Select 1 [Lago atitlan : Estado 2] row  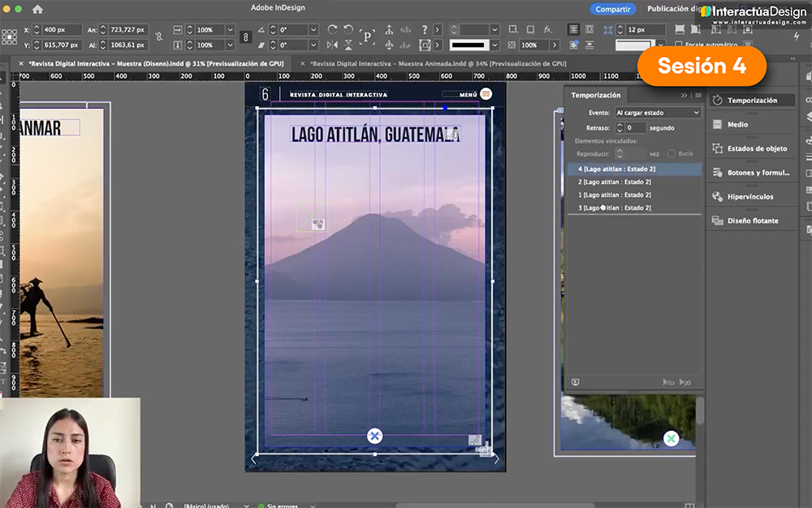point(634,195)
